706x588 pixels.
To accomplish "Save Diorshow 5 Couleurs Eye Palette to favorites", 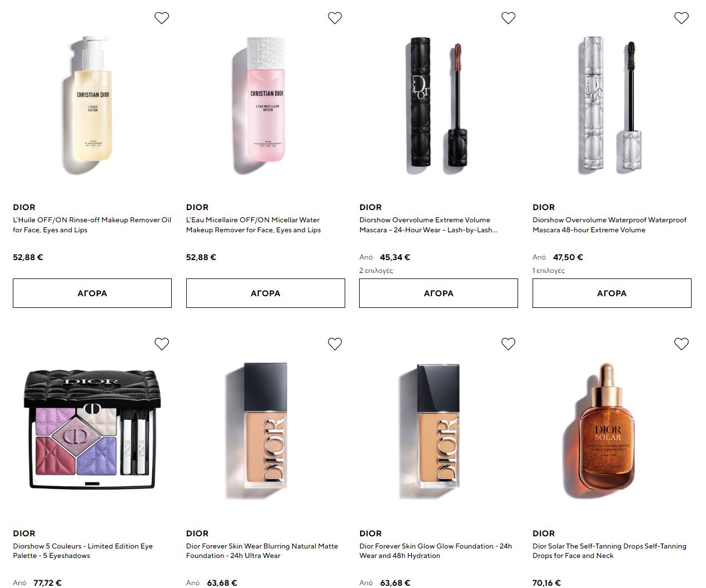I will 162,344.
